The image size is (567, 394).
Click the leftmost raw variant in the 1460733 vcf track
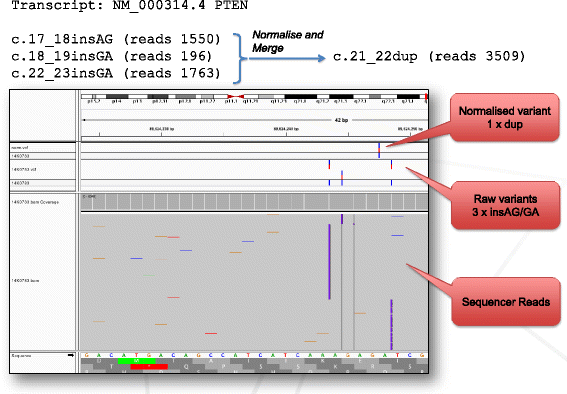pos(329,164)
